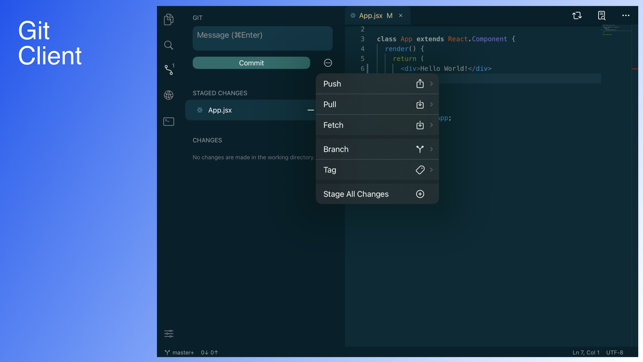Click the commit Message input field
The height and width of the screenshot is (362, 643).
pyautogui.click(x=262, y=38)
